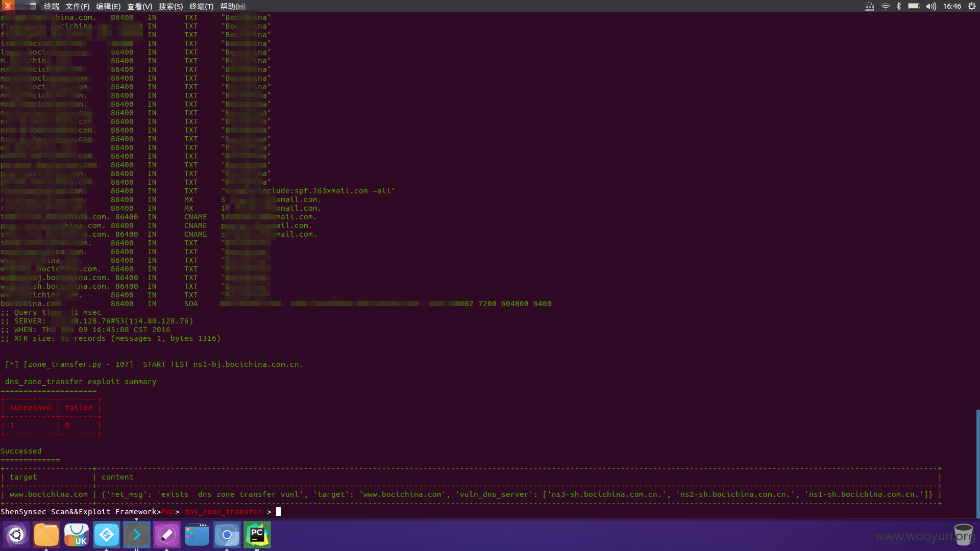980x551 pixels.
Task: Click SOA values '7200 604800 6400'
Action: (514, 303)
